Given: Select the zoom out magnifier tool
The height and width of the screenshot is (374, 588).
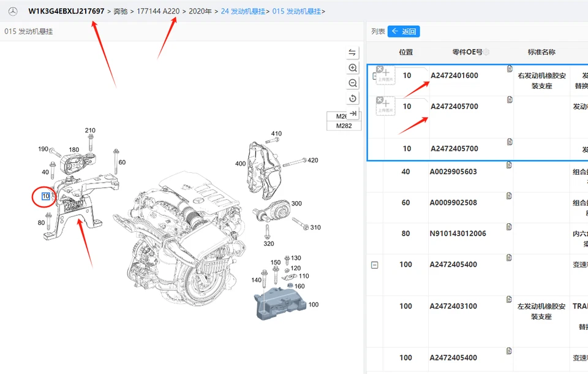Looking at the screenshot, I should [352, 83].
